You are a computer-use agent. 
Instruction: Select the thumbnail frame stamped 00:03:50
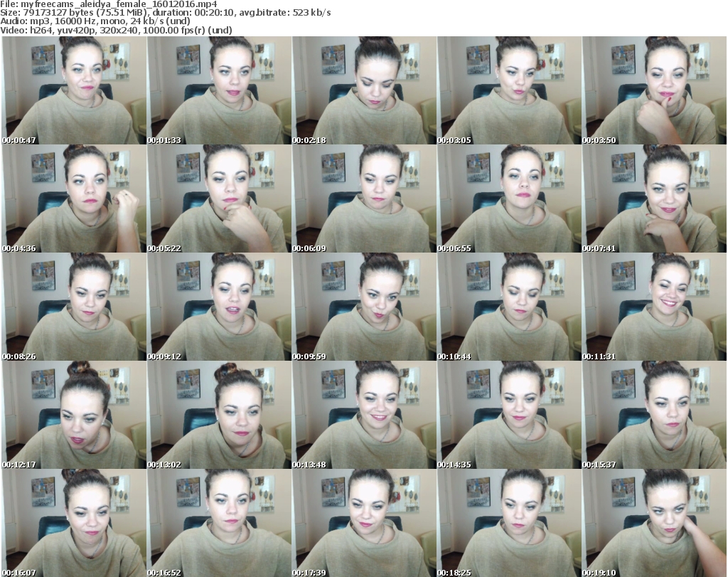tap(654, 90)
